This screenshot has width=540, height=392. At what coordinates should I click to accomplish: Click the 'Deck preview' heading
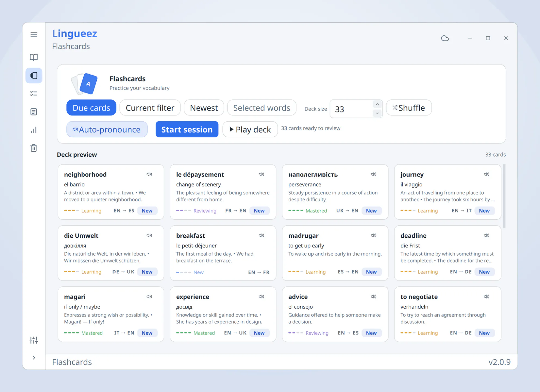[x=77, y=155]
